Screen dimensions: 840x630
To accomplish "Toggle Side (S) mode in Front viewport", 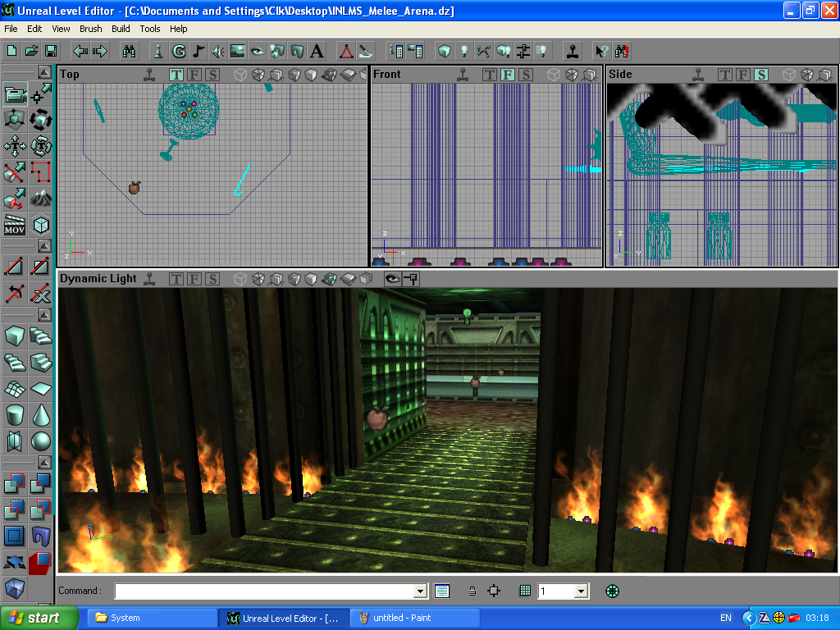I will point(526,75).
